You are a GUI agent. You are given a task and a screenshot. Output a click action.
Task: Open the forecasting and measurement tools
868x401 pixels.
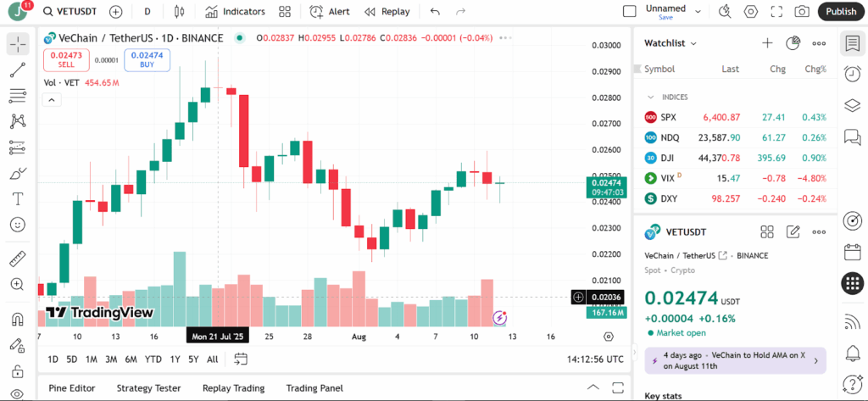[18, 147]
